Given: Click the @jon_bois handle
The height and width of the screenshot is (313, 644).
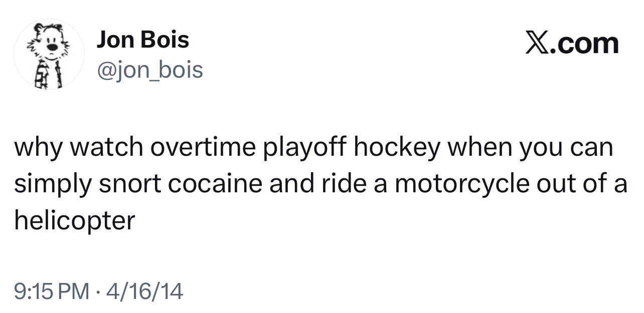Looking at the screenshot, I should coord(149,70).
